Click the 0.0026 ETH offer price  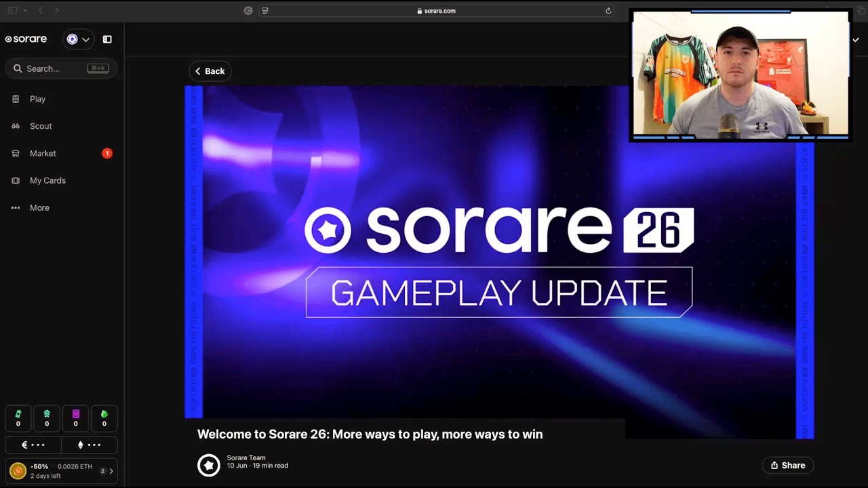(75, 466)
